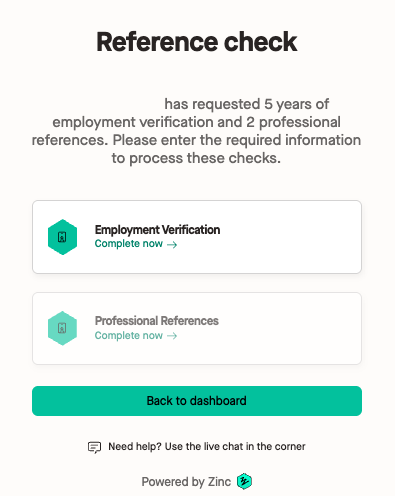The image size is (395, 496).
Task: Click the 'to process these checks.' sentence ending
Action: [196, 158]
